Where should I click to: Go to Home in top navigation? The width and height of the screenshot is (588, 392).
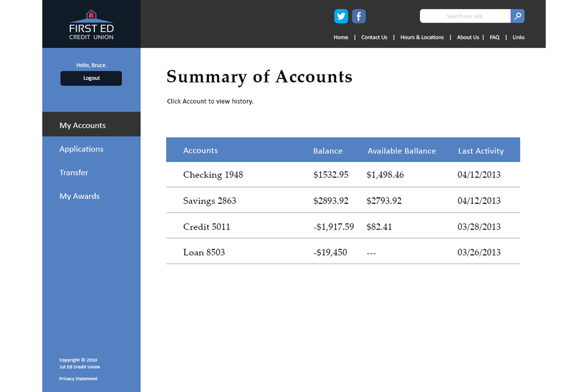(x=341, y=37)
